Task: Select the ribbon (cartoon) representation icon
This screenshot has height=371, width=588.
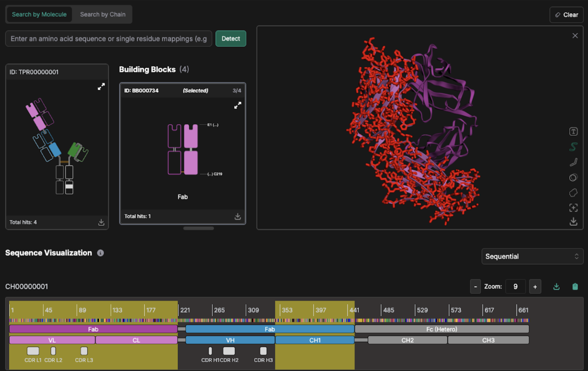Action: pos(573,147)
